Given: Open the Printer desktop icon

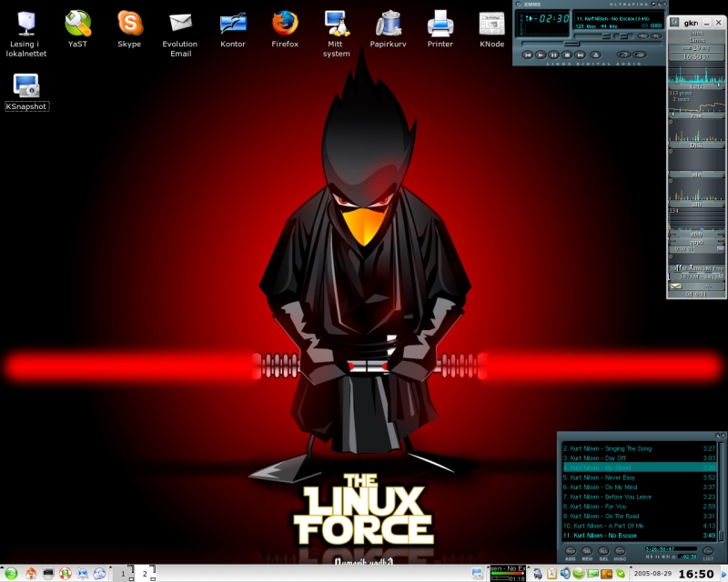Looking at the screenshot, I should click(x=440, y=29).
